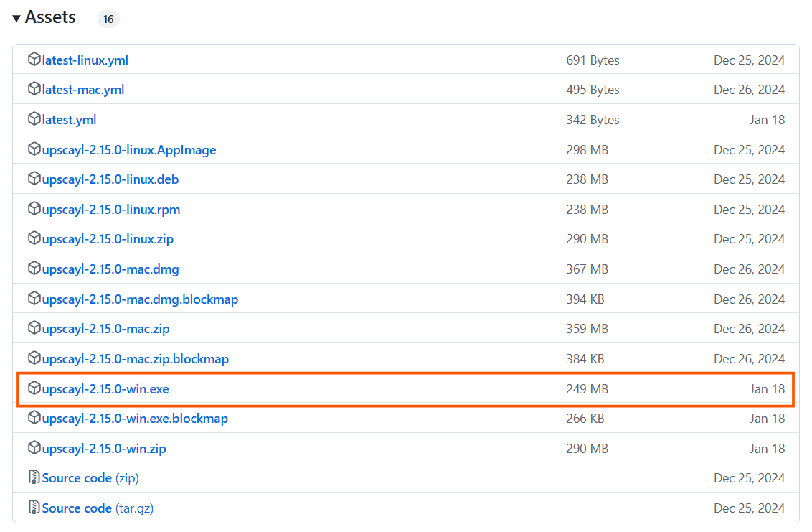
Task: Click the 342 Bytes size value
Action: click(593, 120)
